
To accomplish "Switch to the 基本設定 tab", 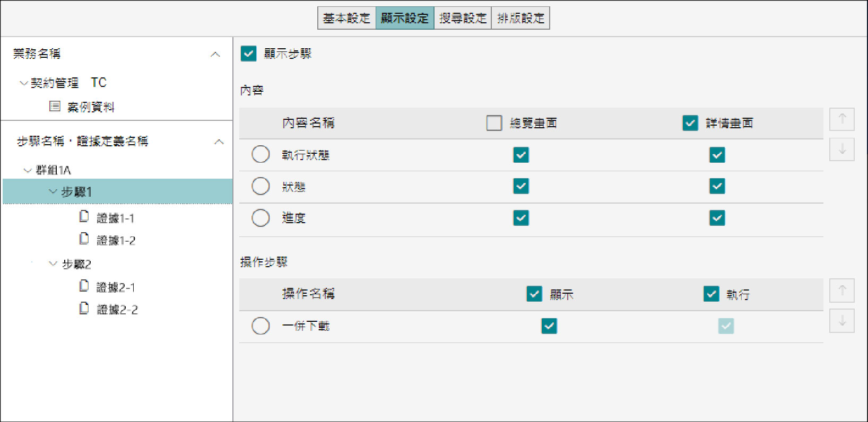I will coord(346,18).
